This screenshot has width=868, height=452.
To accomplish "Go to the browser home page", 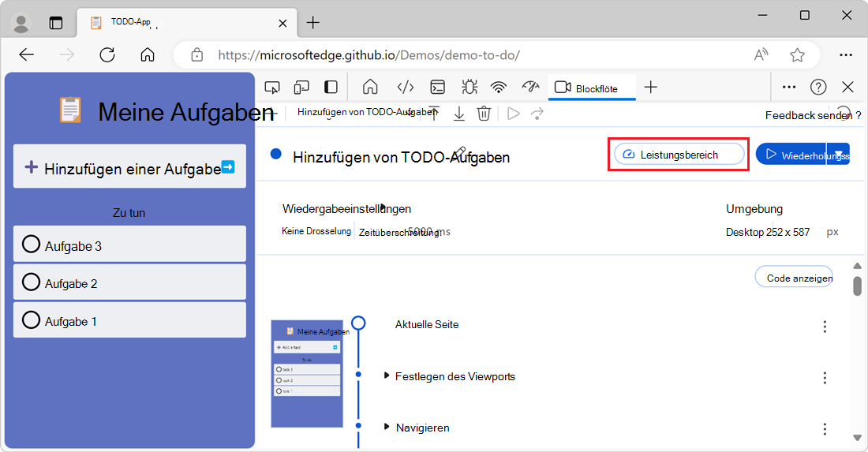I will tap(148, 54).
